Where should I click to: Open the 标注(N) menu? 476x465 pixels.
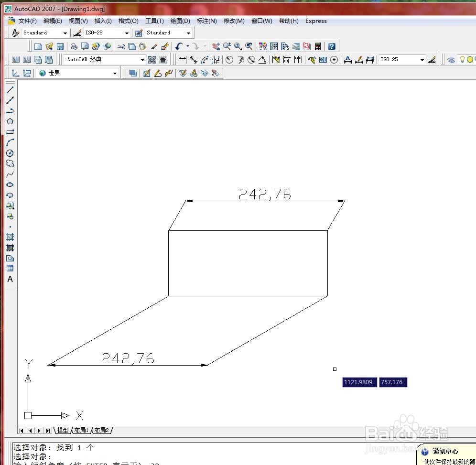(207, 21)
